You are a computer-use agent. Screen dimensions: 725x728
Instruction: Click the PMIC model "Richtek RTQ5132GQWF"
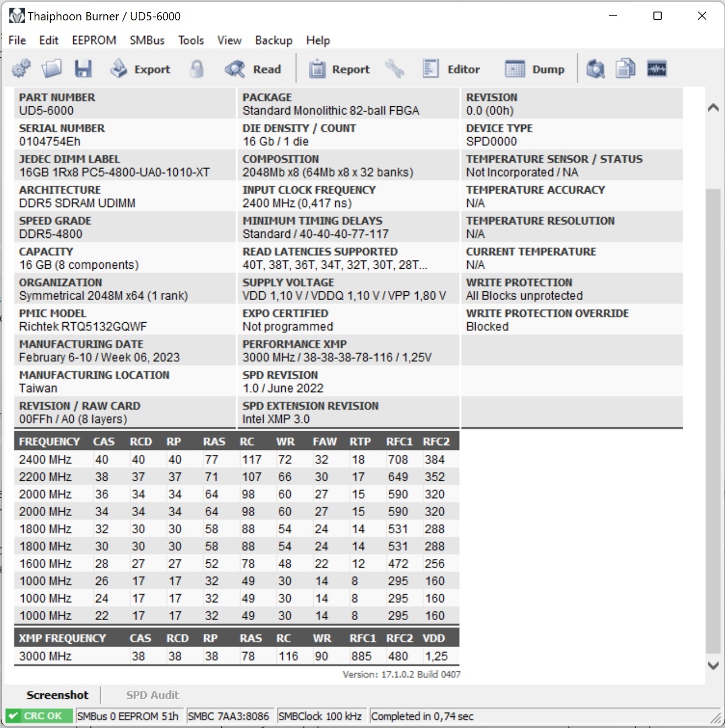(x=83, y=327)
